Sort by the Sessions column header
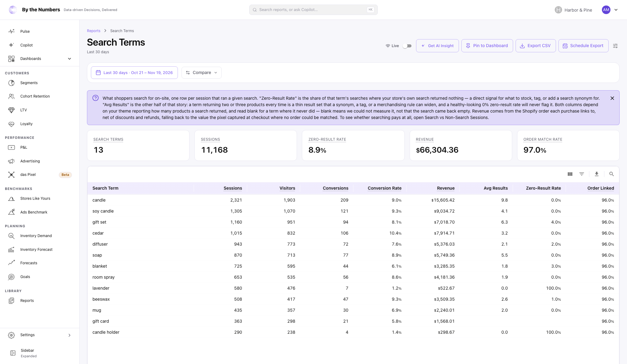 (233, 188)
